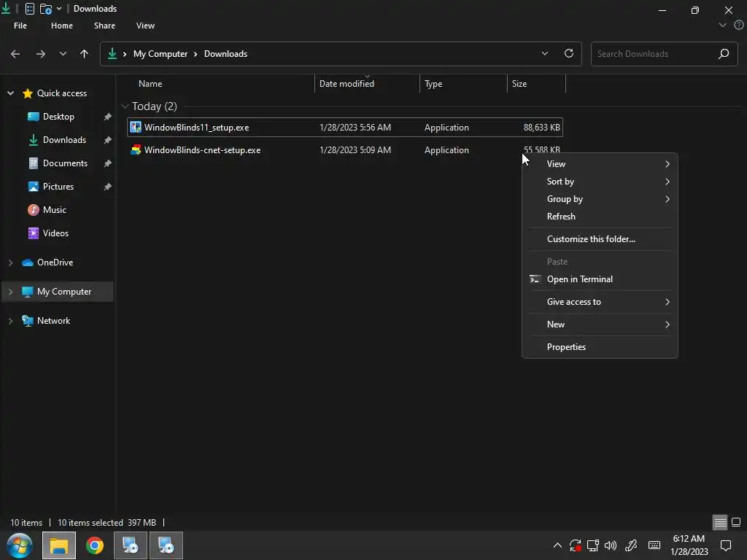Select Desktop in the sidebar
Screen dimensions: 747x560
click(x=58, y=117)
